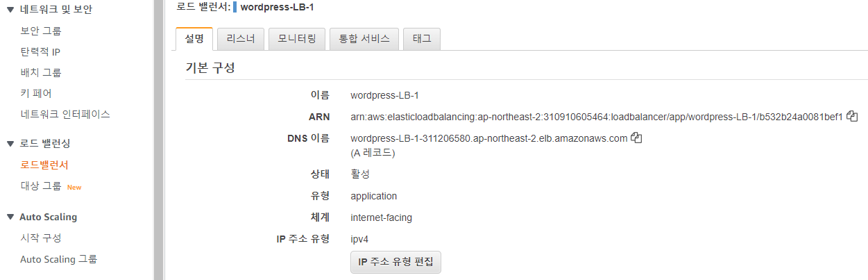
Task: Click the 이름 value wordpress-LB-1
Action: click(x=384, y=95)
